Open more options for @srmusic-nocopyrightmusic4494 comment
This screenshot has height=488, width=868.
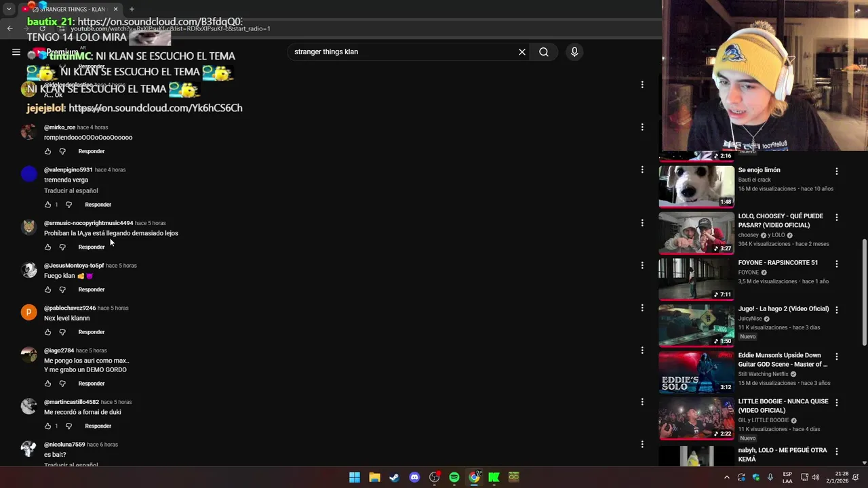pyautogui.click(x=642, y=223)
